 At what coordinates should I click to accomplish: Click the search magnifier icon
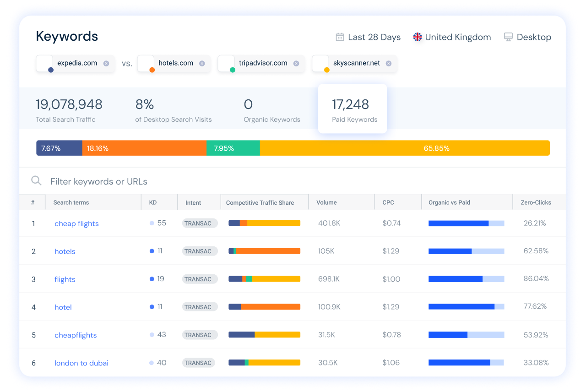point(36,181)
